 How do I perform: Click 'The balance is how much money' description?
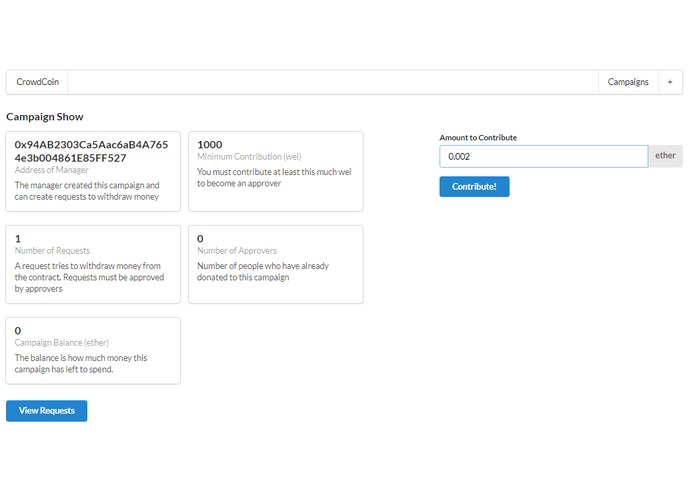[81, 363]
